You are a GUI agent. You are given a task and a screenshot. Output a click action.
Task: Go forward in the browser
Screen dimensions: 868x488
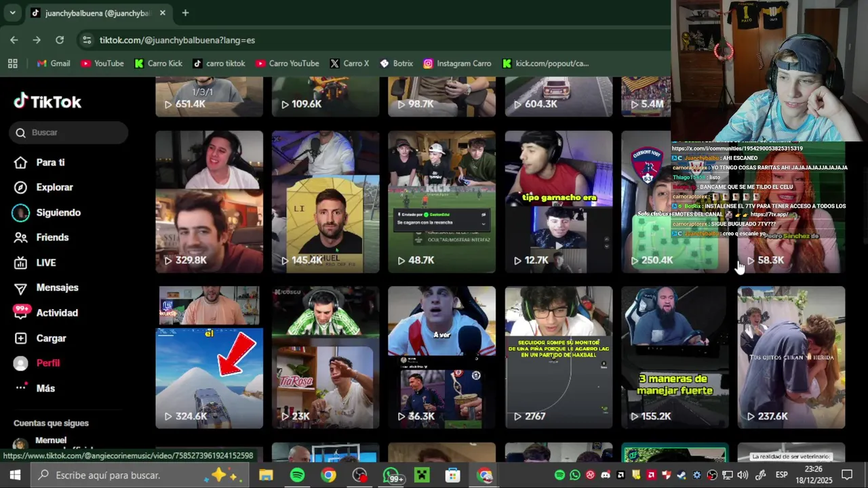[x=37, y=40]
